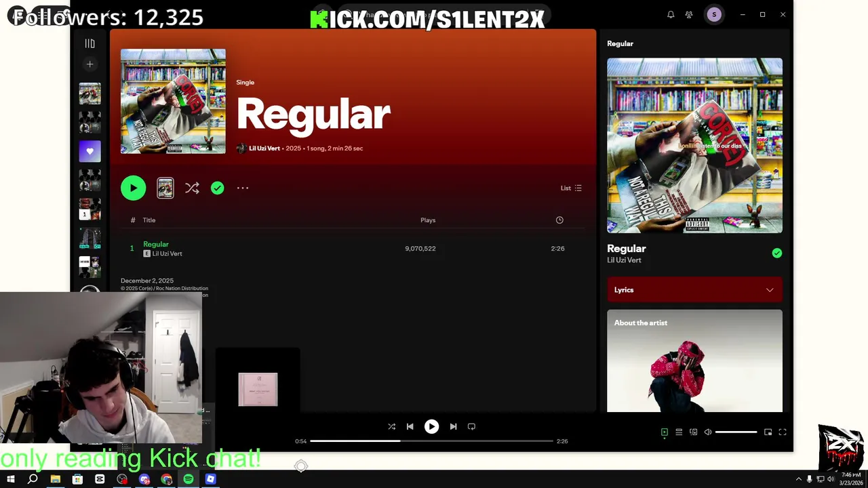Adjust the Spotify volume slider
The image size is (868, 488).
point(736,432)
